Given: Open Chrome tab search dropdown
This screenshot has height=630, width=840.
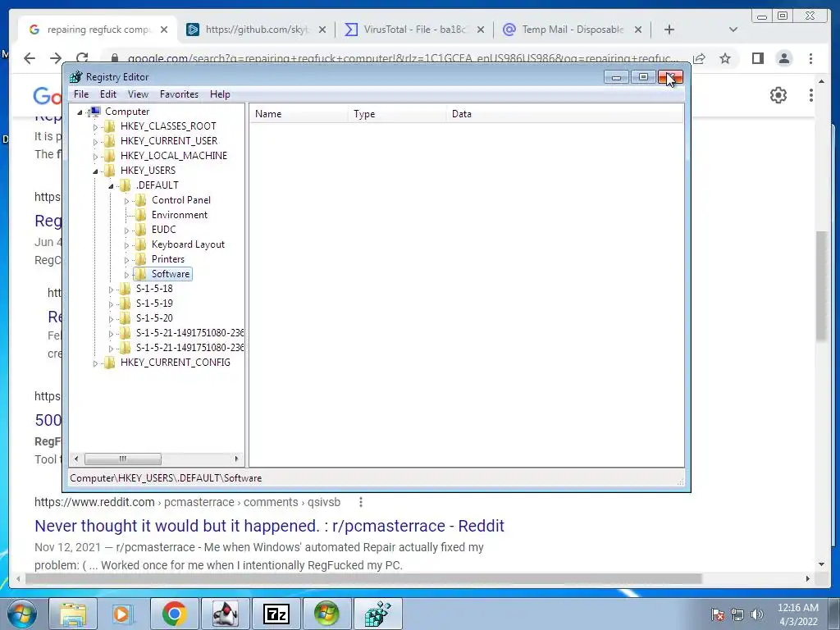Looking at the screenshot, I should point(733,30).
